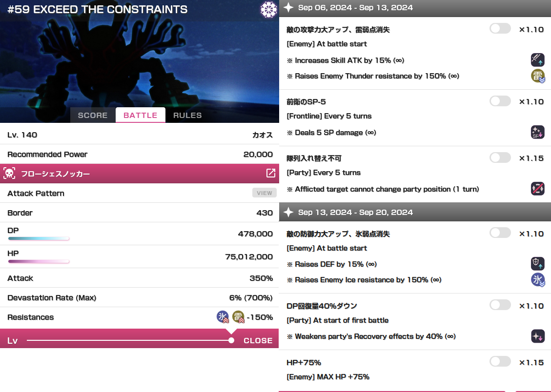The height and width of the screenshot is (392, 551).
Task: Click the Thunder resistance icon in rule list
Action: pos(538,76)
